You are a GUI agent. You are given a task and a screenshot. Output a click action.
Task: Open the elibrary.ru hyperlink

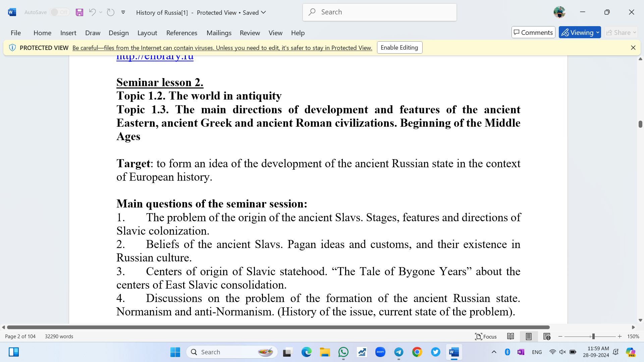click(x=155, y=58)
